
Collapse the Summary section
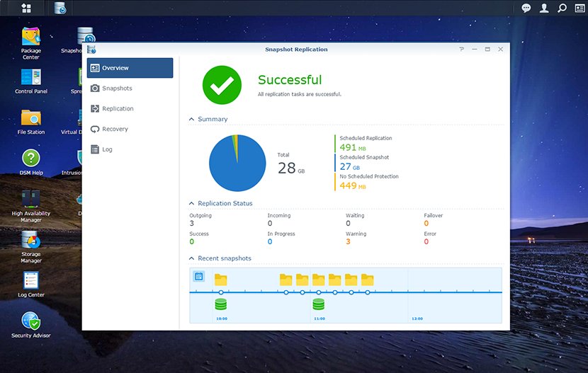coord(191,119)
